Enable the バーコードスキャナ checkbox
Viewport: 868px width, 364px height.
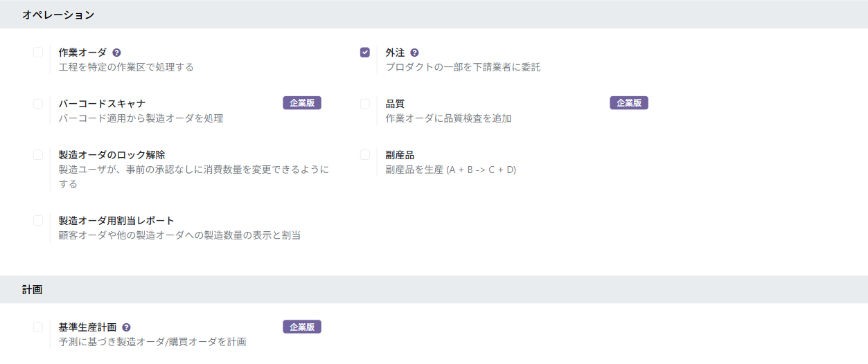pos(38,104)
